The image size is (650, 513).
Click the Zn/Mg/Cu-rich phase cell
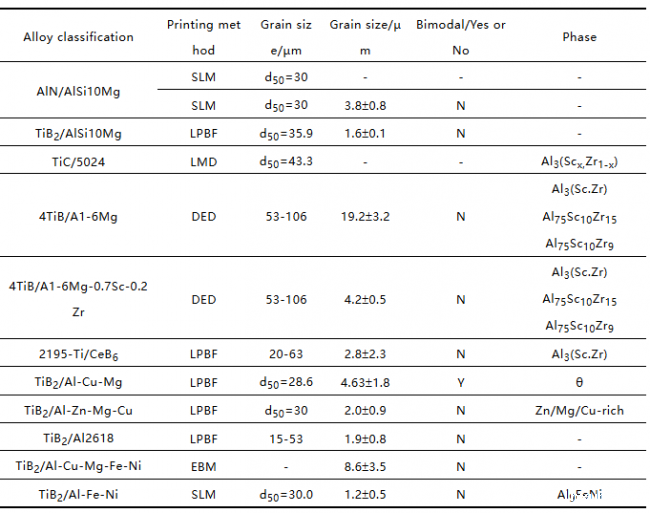[579, 411]
